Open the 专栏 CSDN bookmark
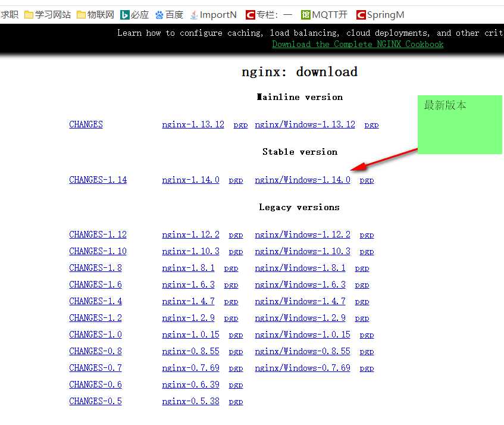The height and width of the screenshot is (425, 504). pyautogui.click(x=269, y=15)
